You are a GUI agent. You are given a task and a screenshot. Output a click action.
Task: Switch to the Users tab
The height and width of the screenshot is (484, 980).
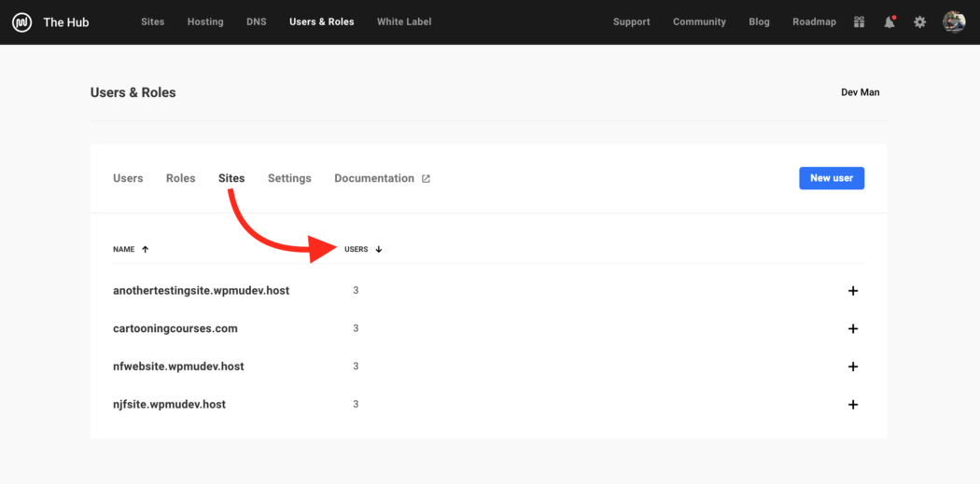click(128, 178)
